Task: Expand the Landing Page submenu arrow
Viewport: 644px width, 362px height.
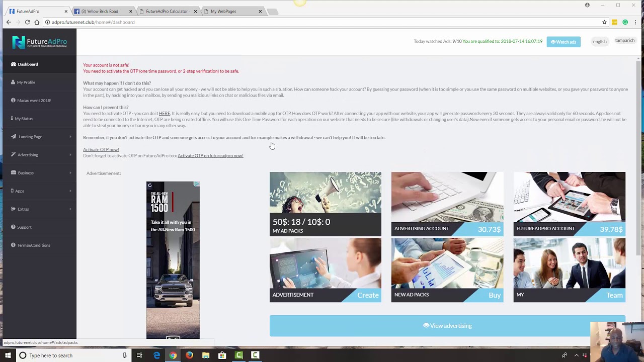Action: 70,137
